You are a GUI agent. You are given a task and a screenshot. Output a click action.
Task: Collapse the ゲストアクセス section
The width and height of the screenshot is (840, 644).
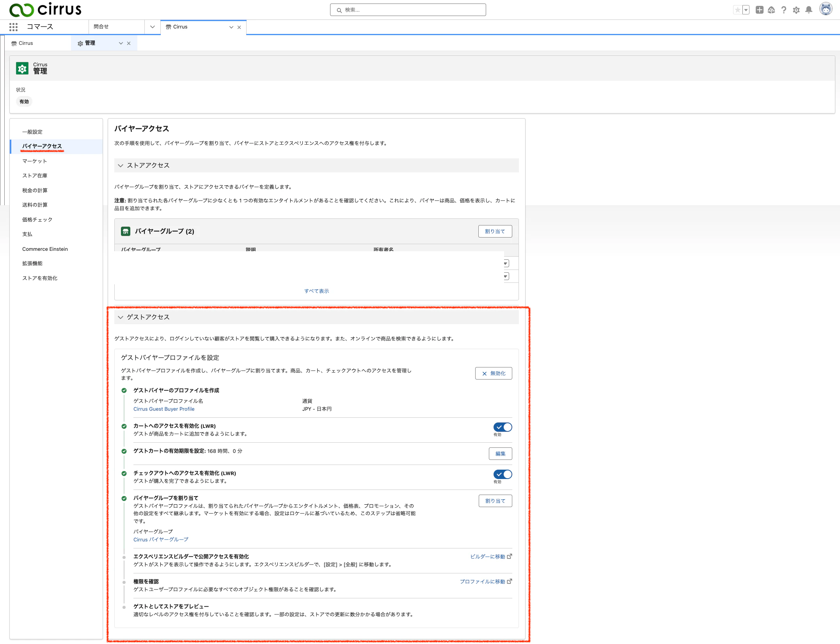point(121,317)
